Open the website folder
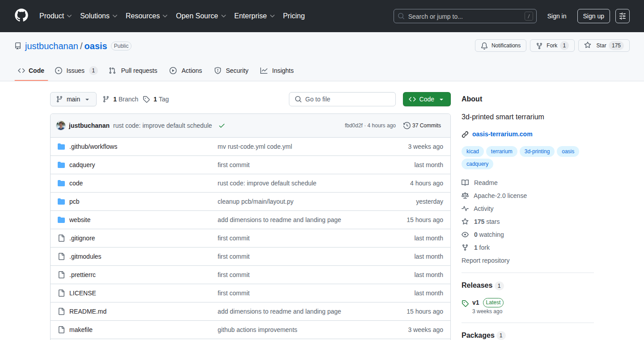The height and width of the screenshot is (340, 644). click(x=80, y=220)
